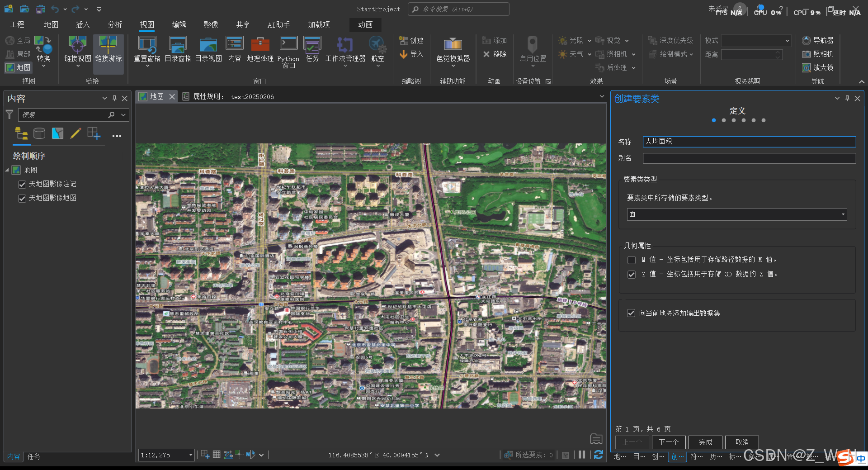Collapse the 地图 tree node in Contents

tap(7, 170)
